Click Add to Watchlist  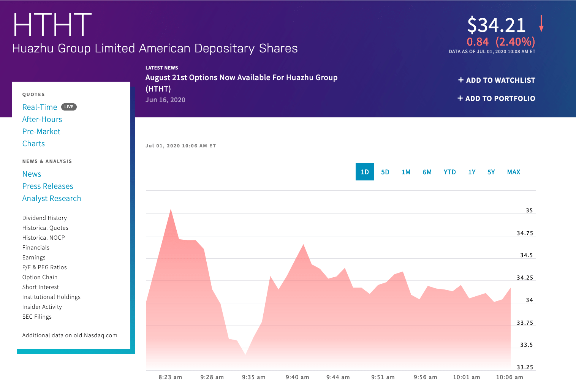click(497, 80)
